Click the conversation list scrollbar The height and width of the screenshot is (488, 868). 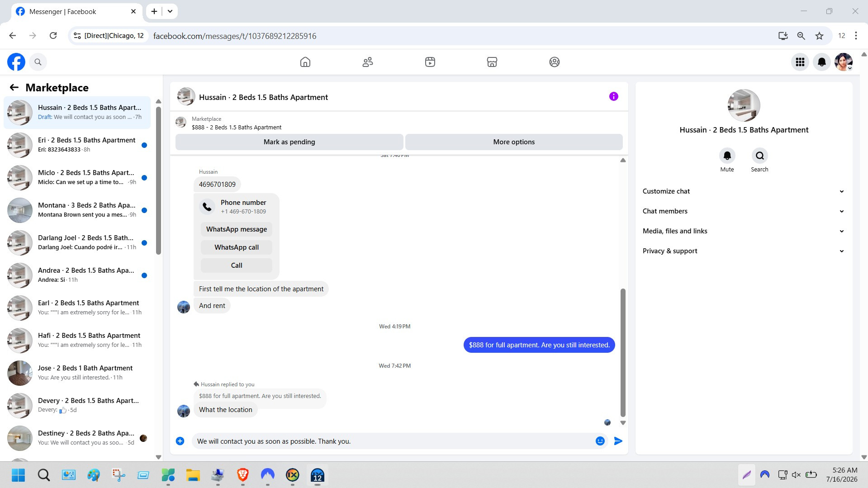158,181
